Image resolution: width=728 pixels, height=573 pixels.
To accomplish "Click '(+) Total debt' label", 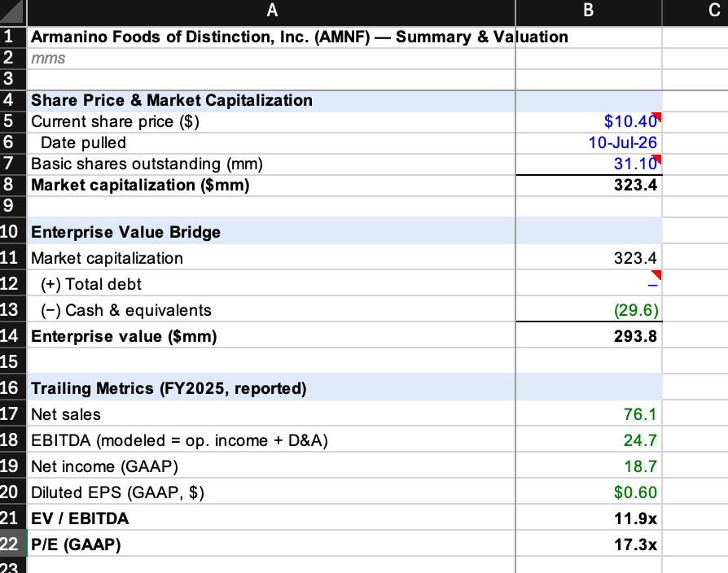I will point(272,283).
